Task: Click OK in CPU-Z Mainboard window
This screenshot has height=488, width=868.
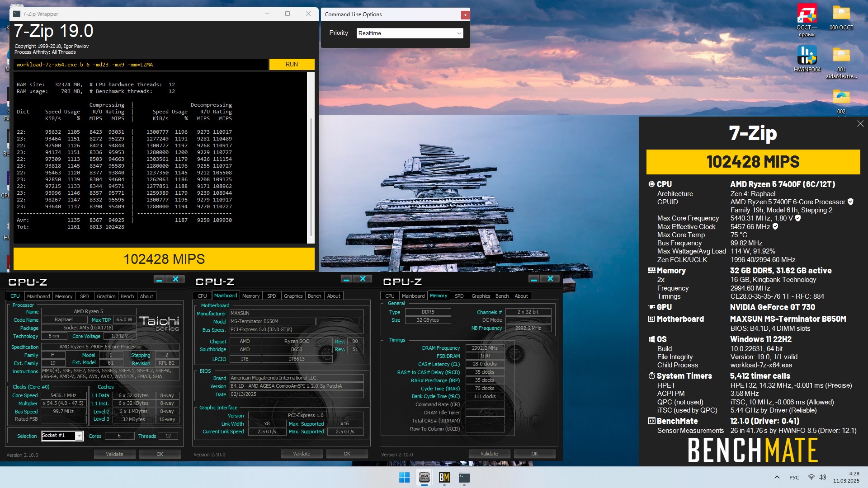Action: 347,454
